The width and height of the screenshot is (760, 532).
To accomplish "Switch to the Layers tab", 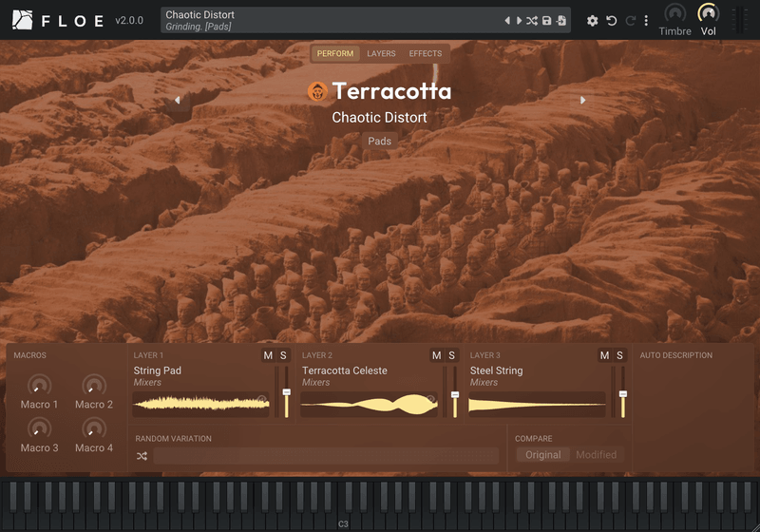I will click(x=381, y=53).
